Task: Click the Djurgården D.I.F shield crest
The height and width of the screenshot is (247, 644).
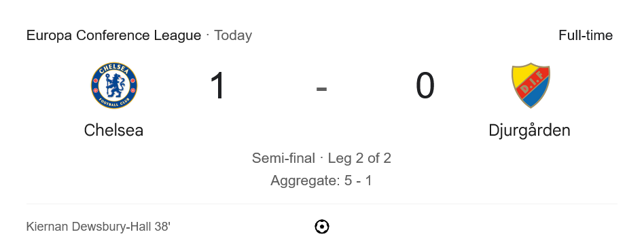Action: pyautogui.click(x=531, y=85)
